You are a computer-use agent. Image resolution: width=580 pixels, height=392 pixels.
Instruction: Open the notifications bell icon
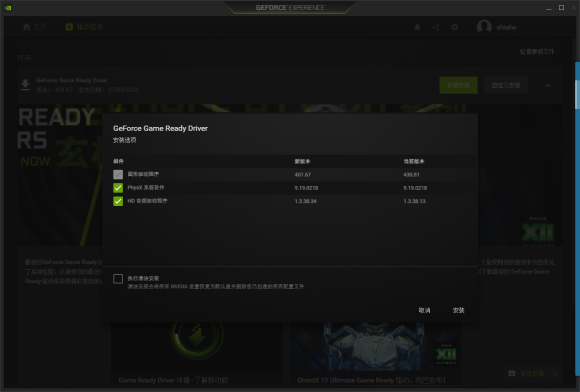point(417,27)
